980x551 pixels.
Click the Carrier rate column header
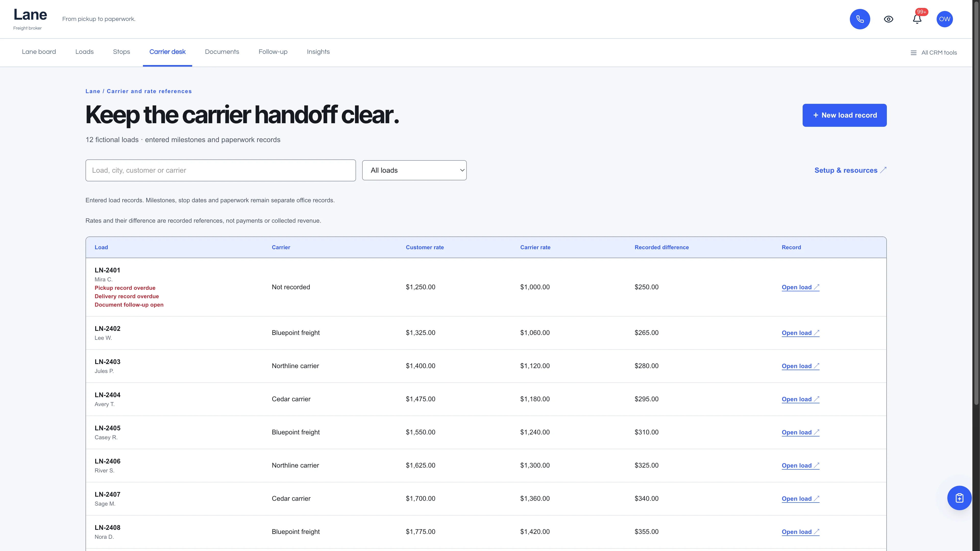pyautogui.click(x=535, y=247)
